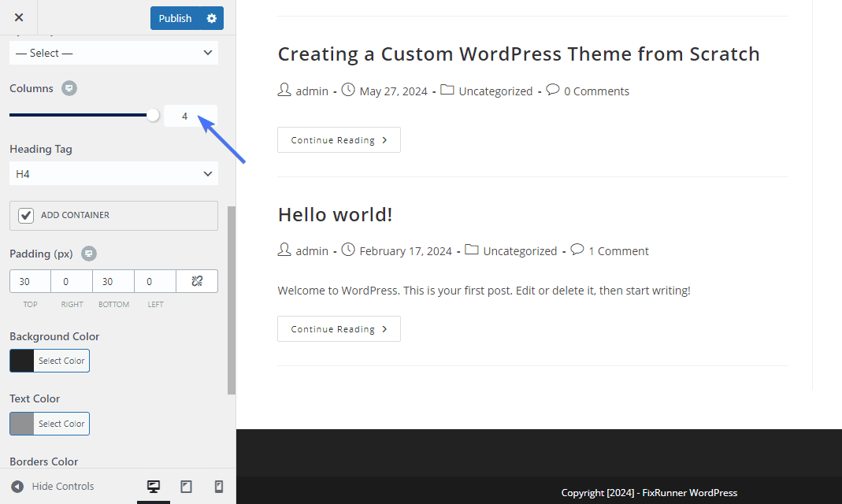This screenshot has width=842, height=504.
Task: Open the Heading Tag H4 dropdown
Action: point(114,174)
